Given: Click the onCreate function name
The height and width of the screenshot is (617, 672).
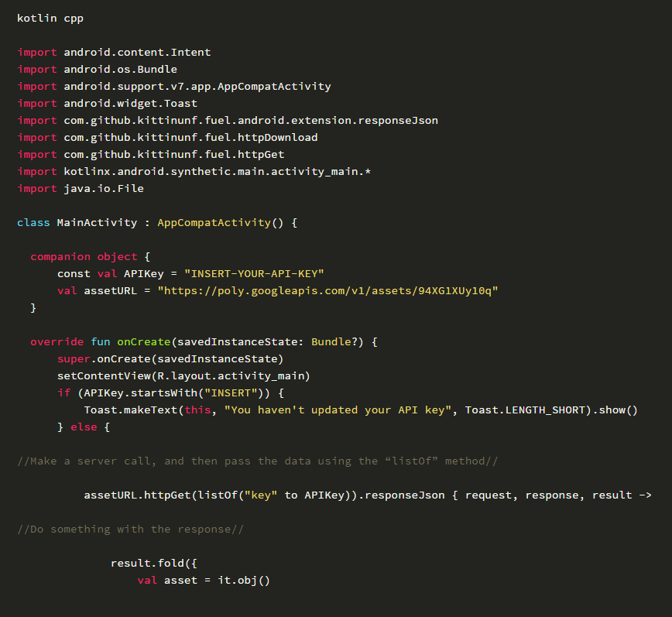Looking at the screenshot, I should tap(143, 341).
